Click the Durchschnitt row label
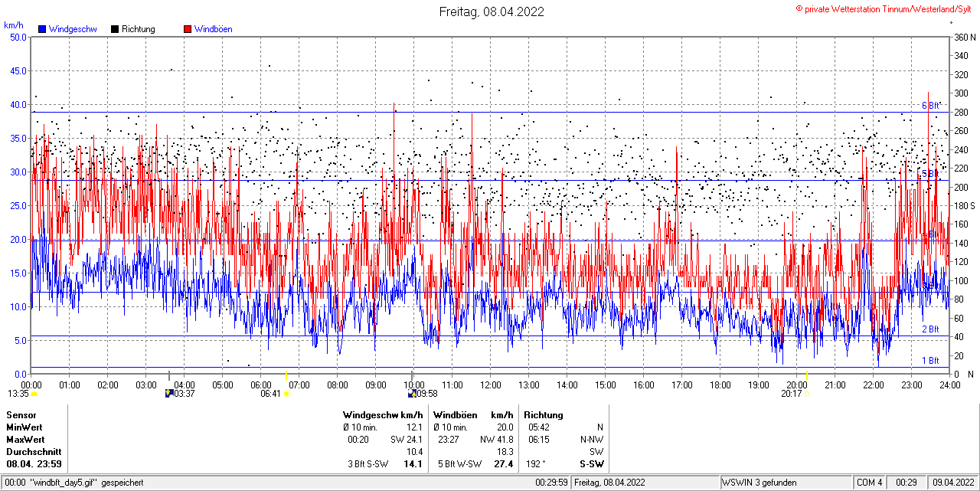The height and width of the screenshot is (491, 980). pos(34,452)
